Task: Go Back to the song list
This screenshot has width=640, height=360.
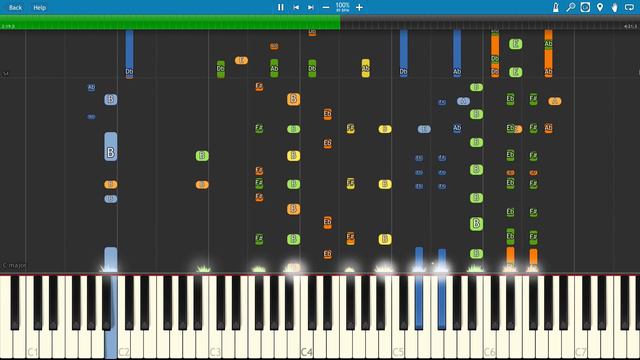Action: click(16, 7)
